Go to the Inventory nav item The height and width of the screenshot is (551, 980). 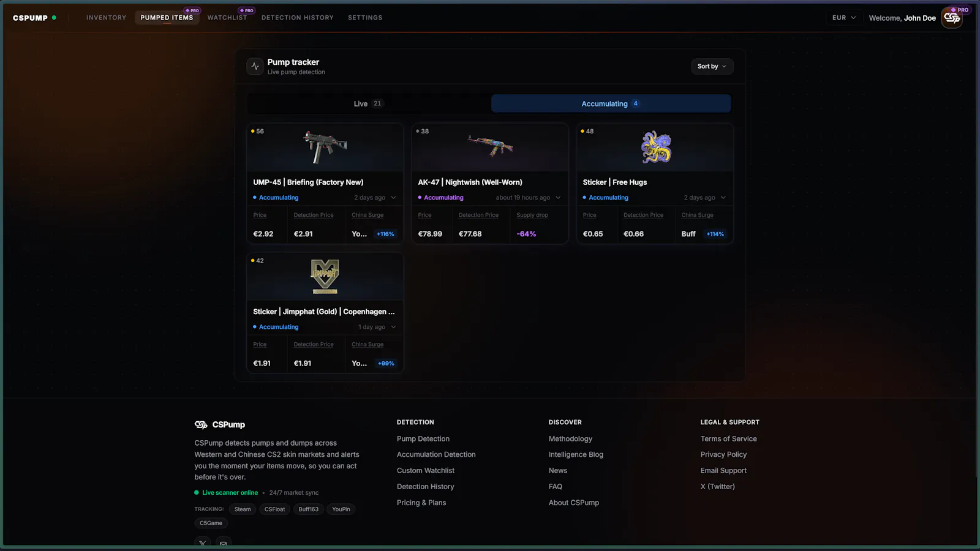106,18
